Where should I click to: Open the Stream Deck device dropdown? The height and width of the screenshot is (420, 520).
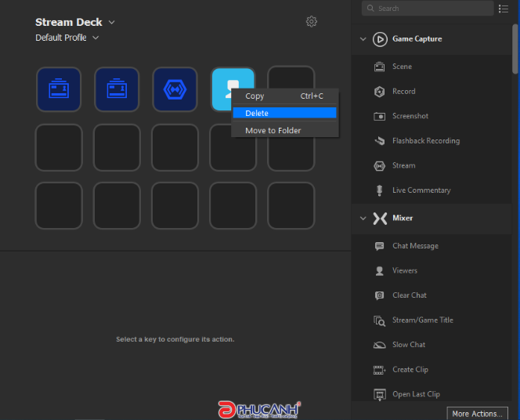(111, 22)
